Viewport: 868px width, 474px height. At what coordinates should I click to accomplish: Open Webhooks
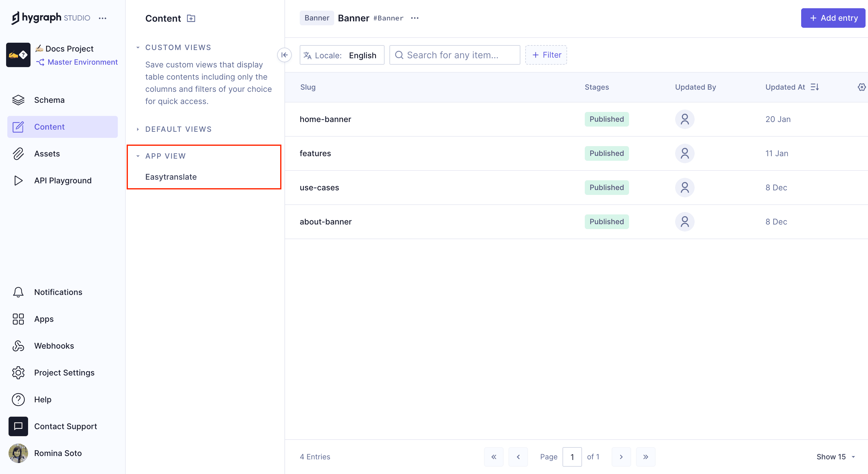[54, 345]
